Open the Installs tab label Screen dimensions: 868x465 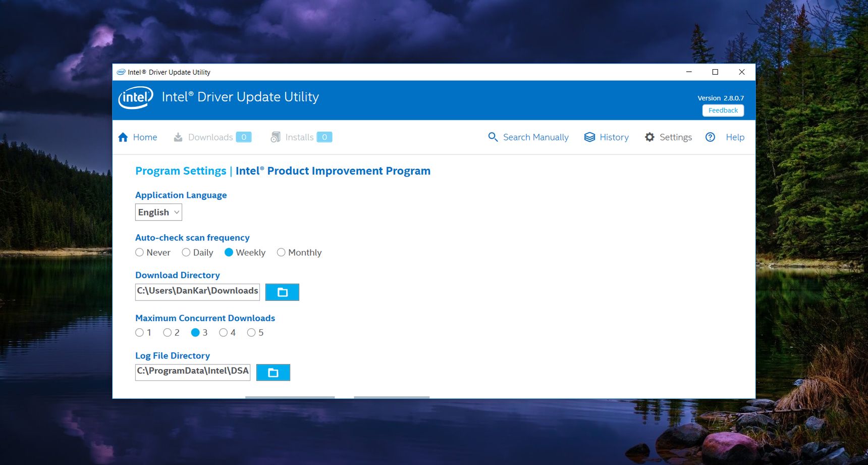pos(299,137)
